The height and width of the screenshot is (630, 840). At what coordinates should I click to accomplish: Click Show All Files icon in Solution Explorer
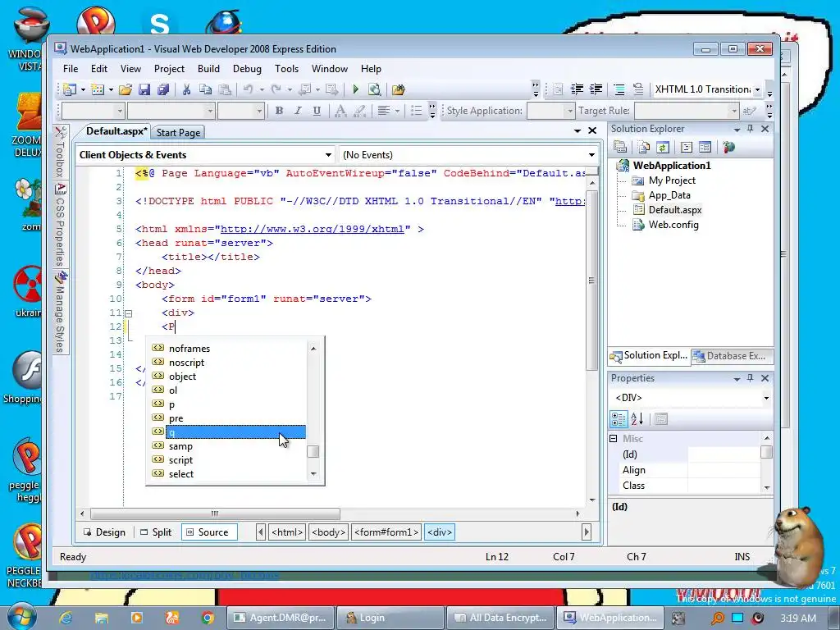(644, 147)
